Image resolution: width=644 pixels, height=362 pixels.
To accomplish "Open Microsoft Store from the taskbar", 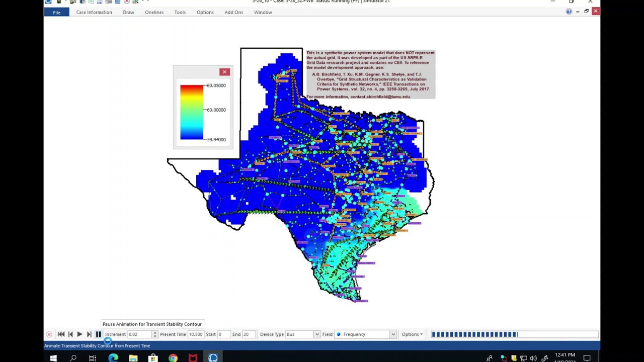I will (x=153, y=358).
